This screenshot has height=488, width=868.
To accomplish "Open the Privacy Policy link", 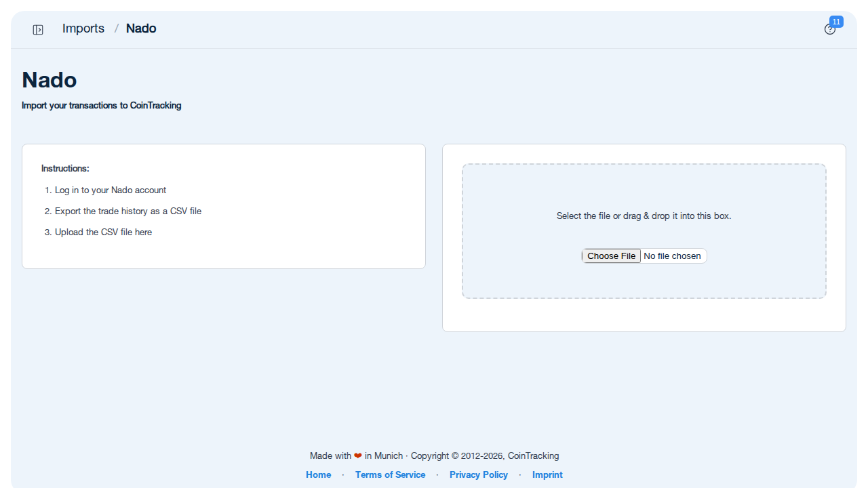I will [x=479, y=474].
